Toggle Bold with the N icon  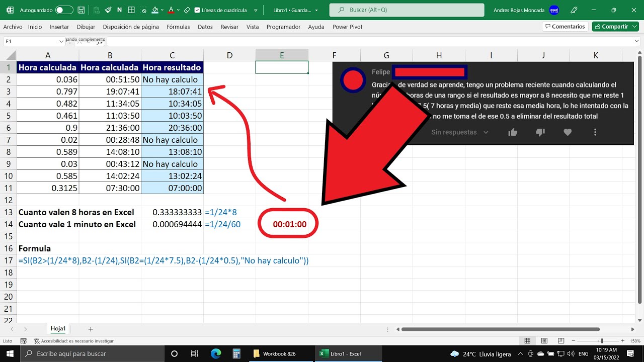click(x=119, y=10)
